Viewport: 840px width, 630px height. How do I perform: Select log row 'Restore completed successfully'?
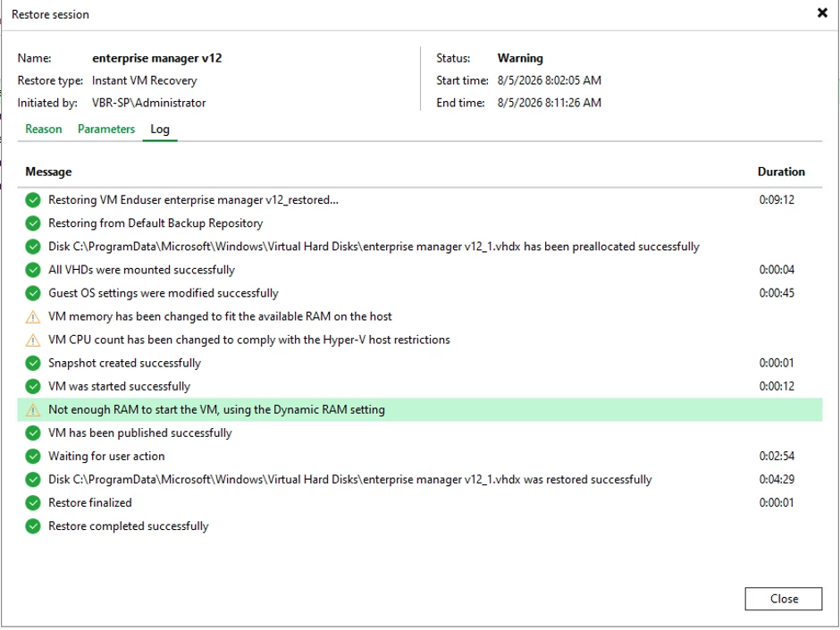(x=420, y=526)
